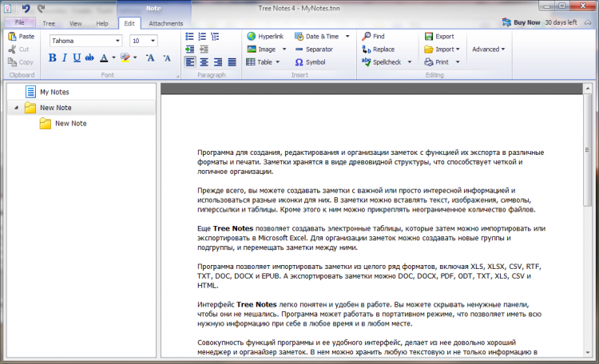Click the Print button

point(436,62)
